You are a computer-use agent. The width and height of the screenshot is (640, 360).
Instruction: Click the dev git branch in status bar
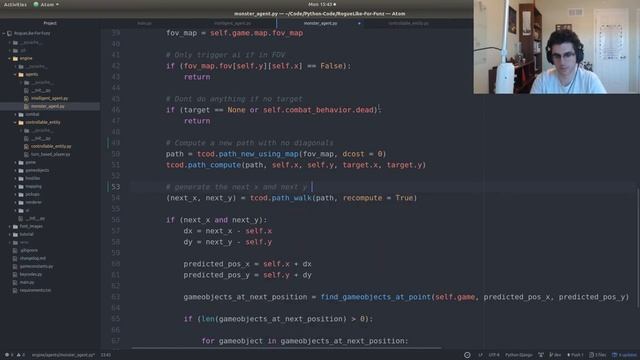coord(555,355)
